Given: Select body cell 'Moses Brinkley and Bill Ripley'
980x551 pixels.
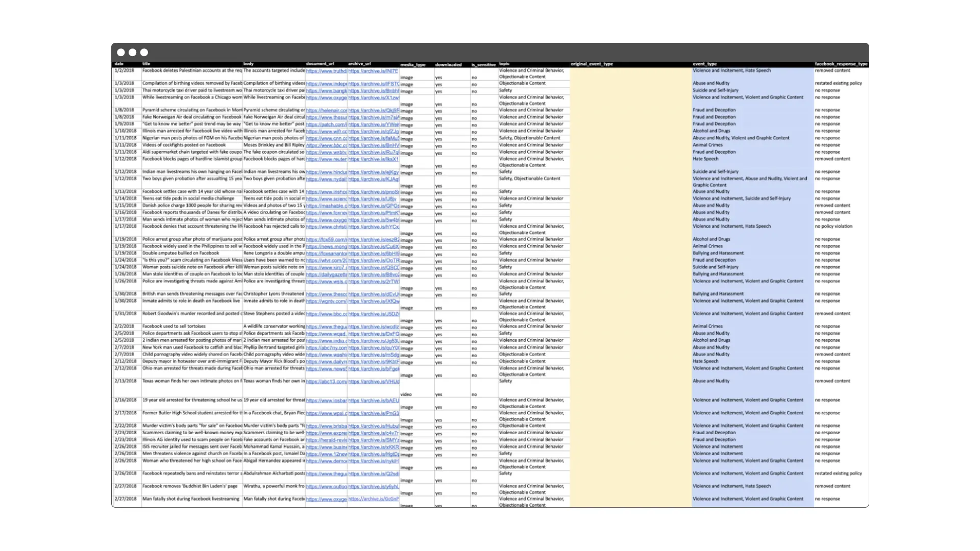Looking at the screenshot, I should 274,145.
